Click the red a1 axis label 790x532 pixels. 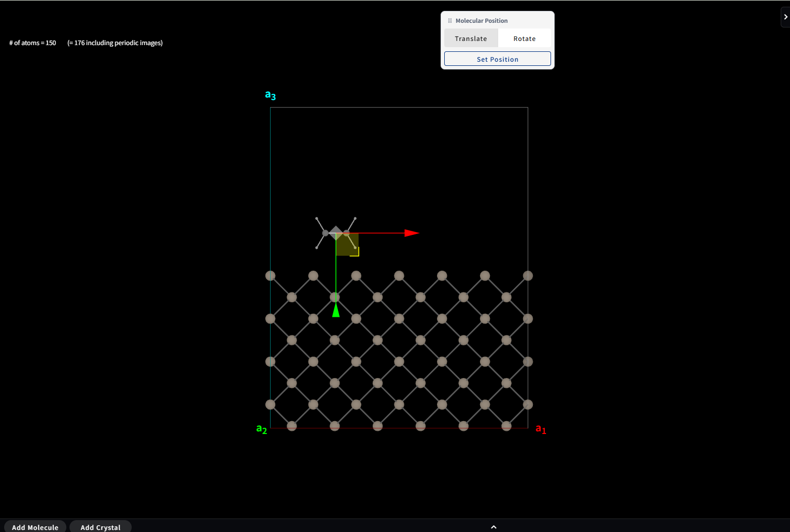coord(541,429)
